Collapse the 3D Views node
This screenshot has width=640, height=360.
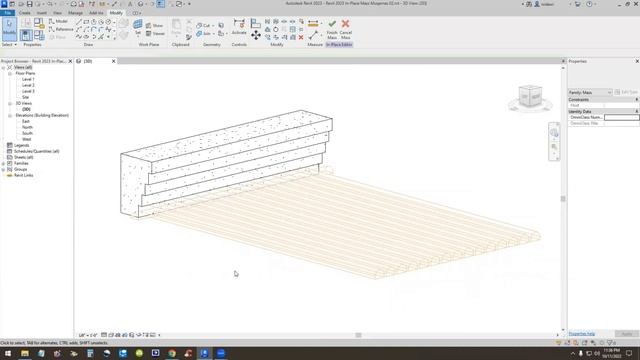[x=10, y=104]
